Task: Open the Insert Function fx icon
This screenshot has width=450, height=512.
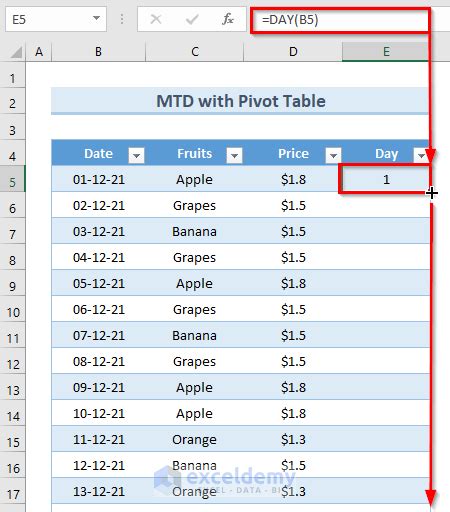Action: [x=228, y=19]
